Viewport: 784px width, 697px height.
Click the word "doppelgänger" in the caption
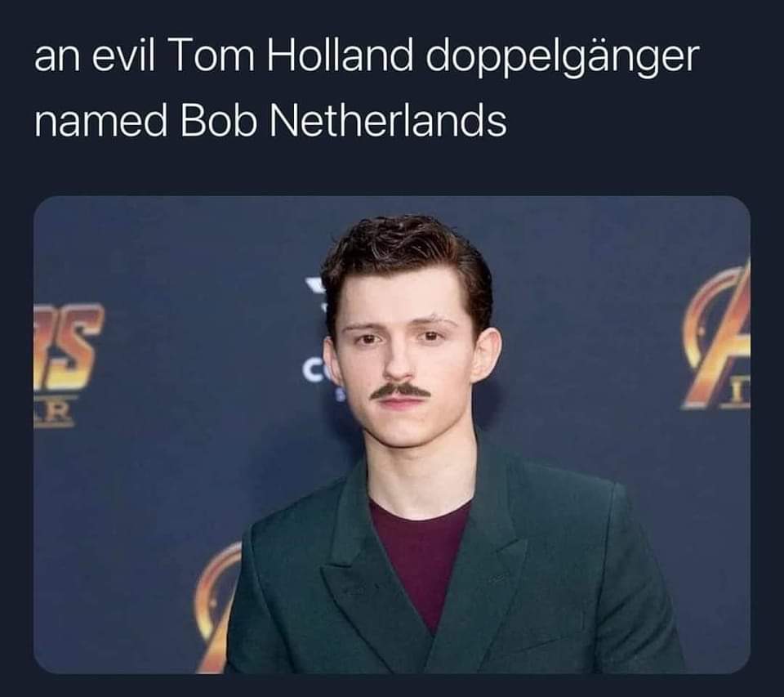click(562, 57)
